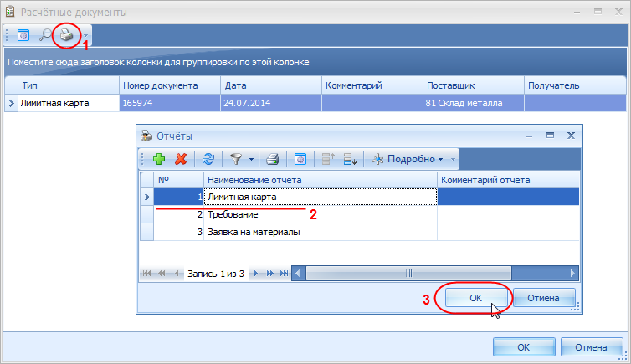Go to next record in navigator

coord(255,274)
